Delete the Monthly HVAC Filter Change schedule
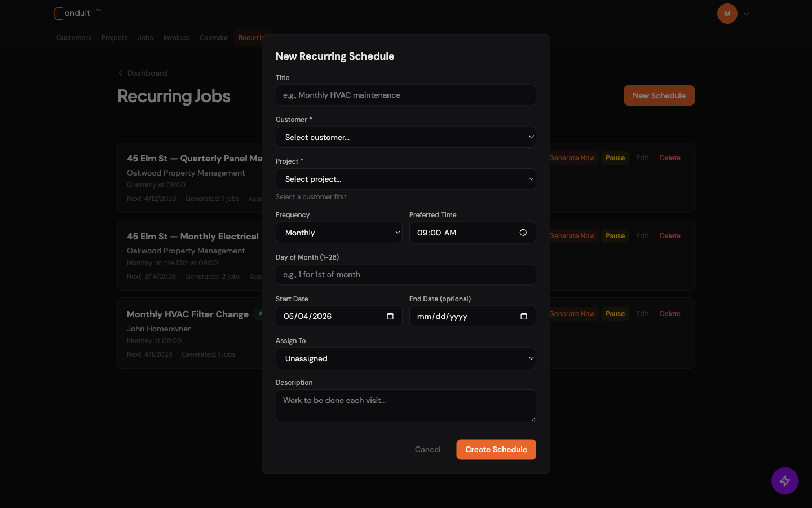812x508 pixels. 670,314
